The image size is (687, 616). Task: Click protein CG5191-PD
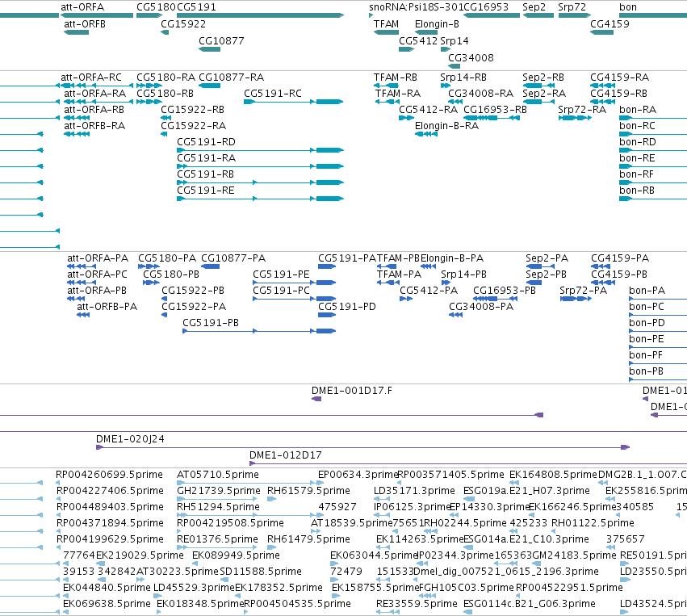point(347,307)
